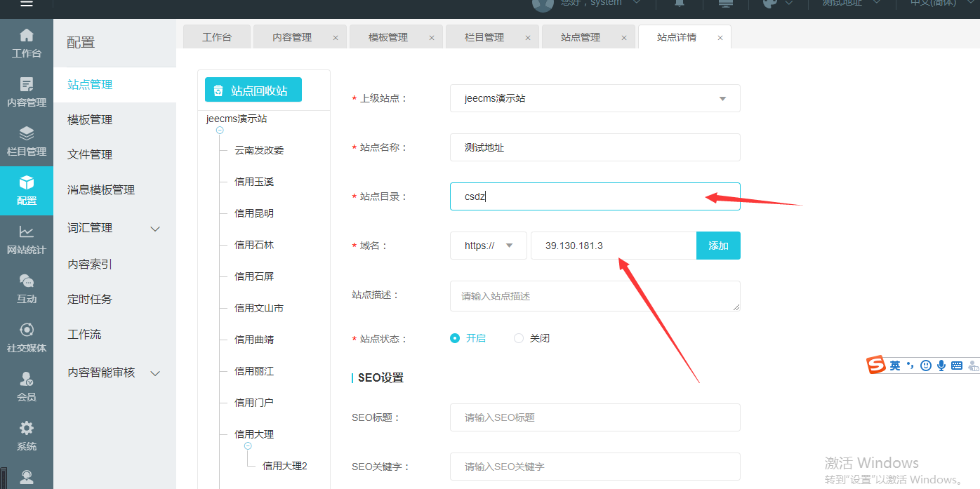The image size is (980, 489).
Task: Select the 网站统计 statistics icon
Action: pyautogui.click(x=27, y=239)
